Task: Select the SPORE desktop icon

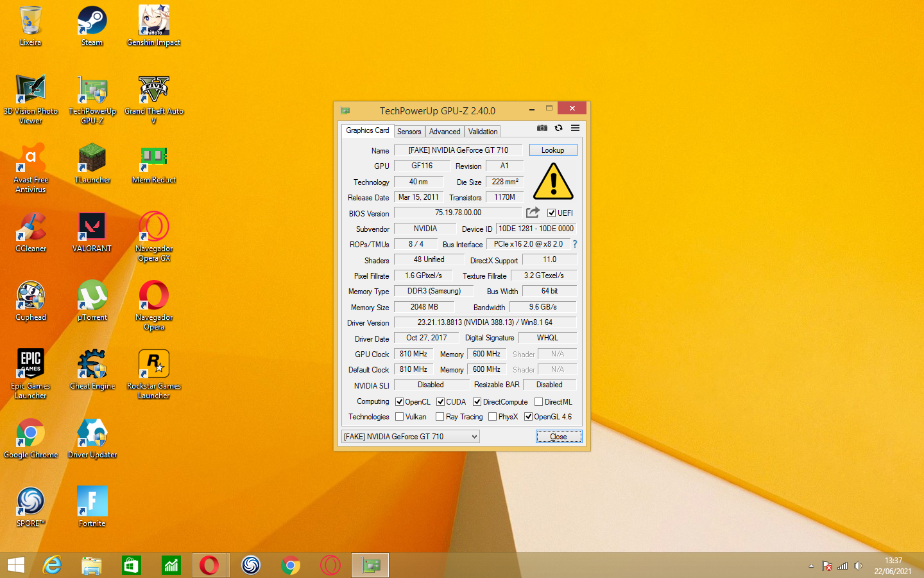Action: 31,507
